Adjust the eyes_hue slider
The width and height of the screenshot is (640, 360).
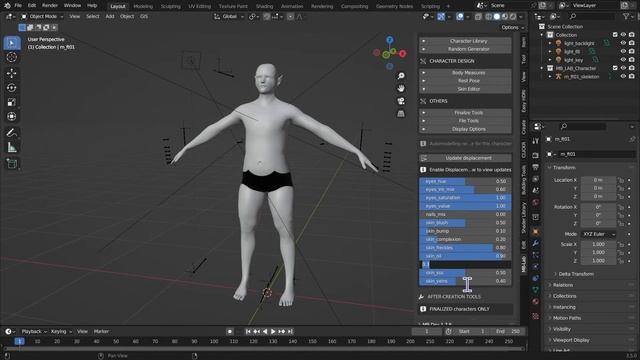pos(465,181)
